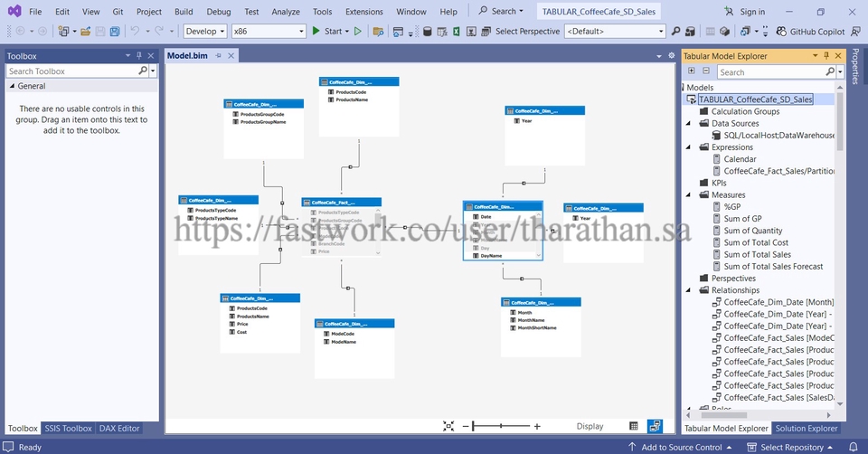Switch to the Solution Explorer tab
Viewport: 868px width, 454px height.
click(806, 428)
